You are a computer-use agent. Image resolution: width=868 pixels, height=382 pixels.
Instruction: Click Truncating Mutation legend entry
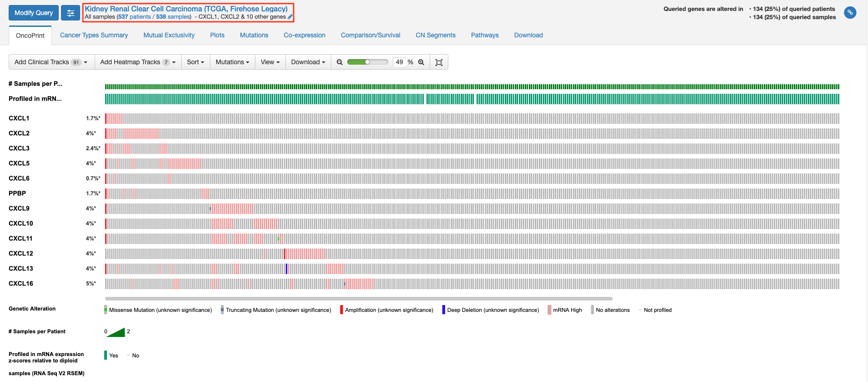276,310
